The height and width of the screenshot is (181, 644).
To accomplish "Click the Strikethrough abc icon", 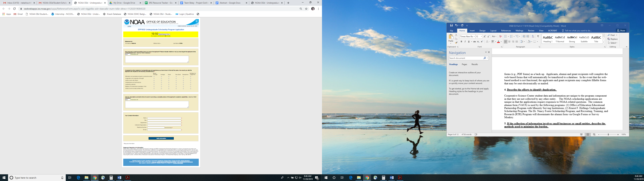I will [474, 42].
